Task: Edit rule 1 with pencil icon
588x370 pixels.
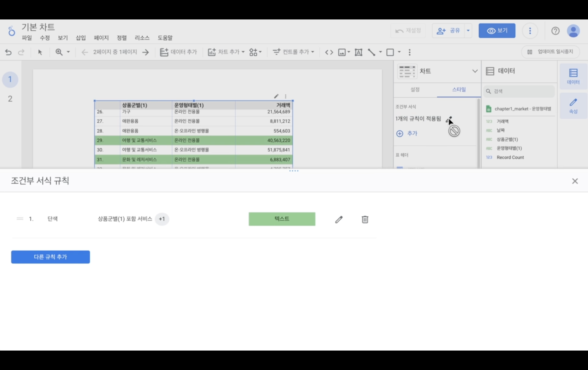Action: pos(339,219)
